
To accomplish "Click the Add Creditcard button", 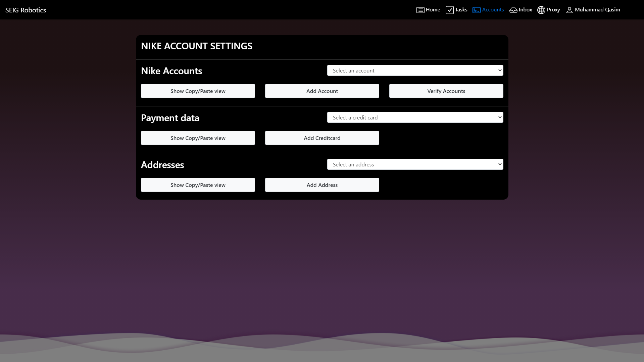I will coord(322,138).
